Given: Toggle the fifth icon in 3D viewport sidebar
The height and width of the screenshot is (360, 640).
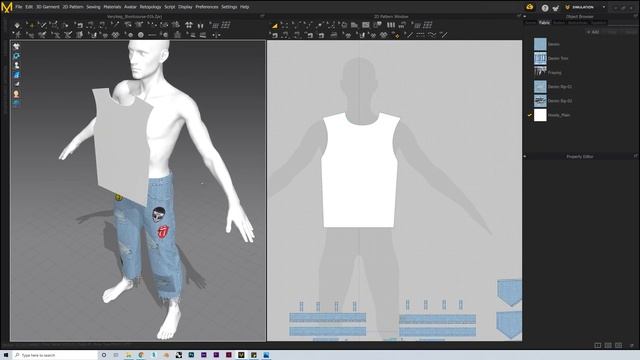Looking at the screenshot, I should (16, 84).
